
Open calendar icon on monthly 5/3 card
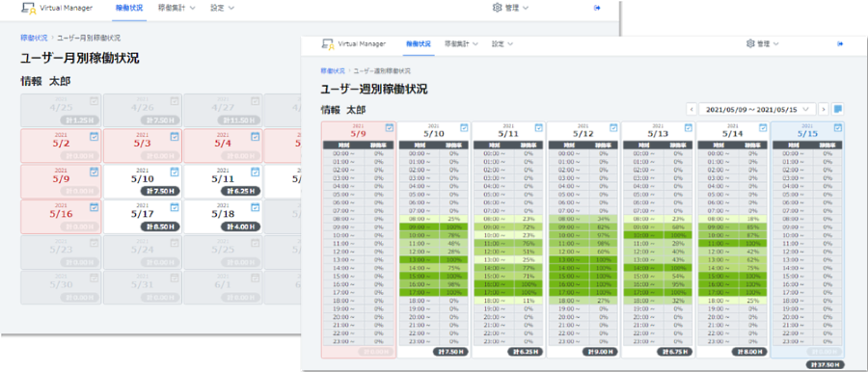(175, 136)
